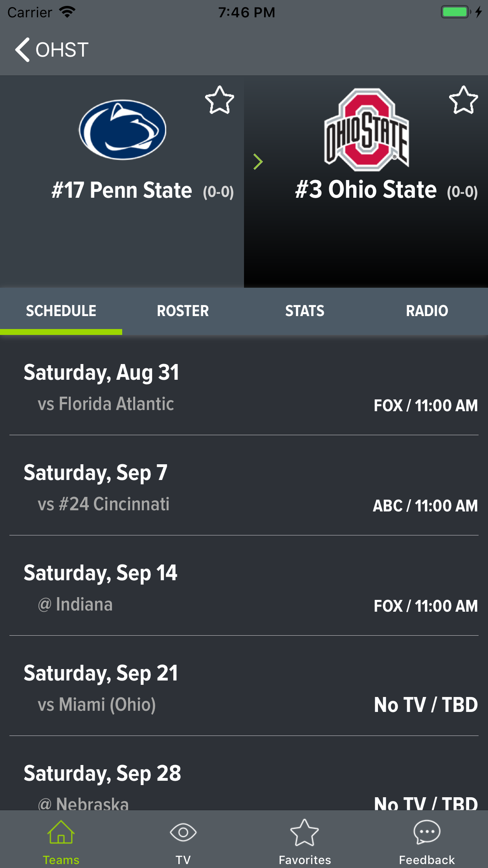Favorite Penn State with the star toggle
The width and height of the screenshot is (488, 868).
(219, 100)
